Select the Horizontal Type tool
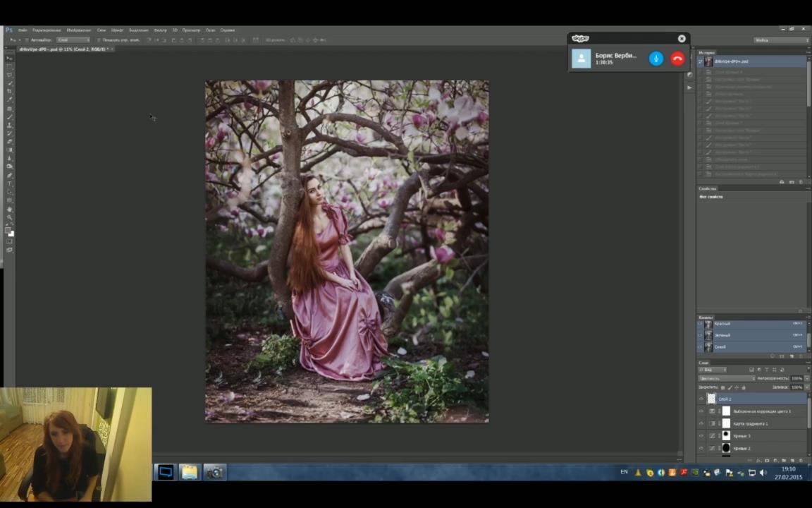This screenshot has width=812, height=508. point(9,183)
